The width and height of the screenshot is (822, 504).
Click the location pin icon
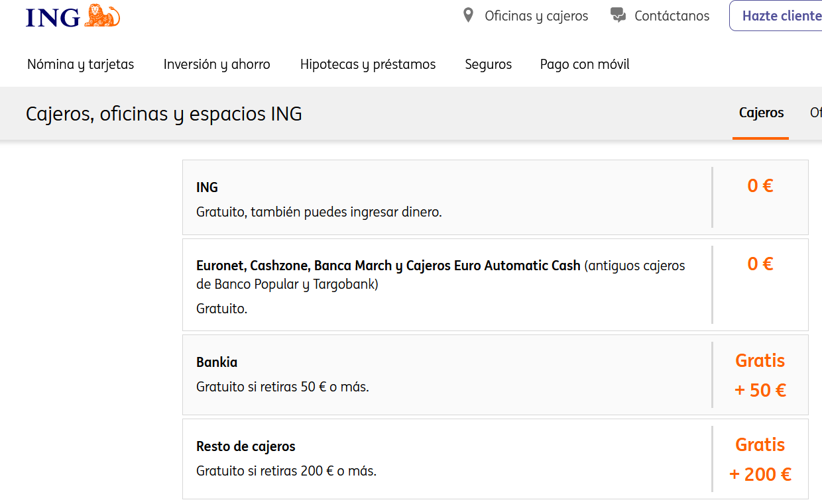[x=468, y=15]
